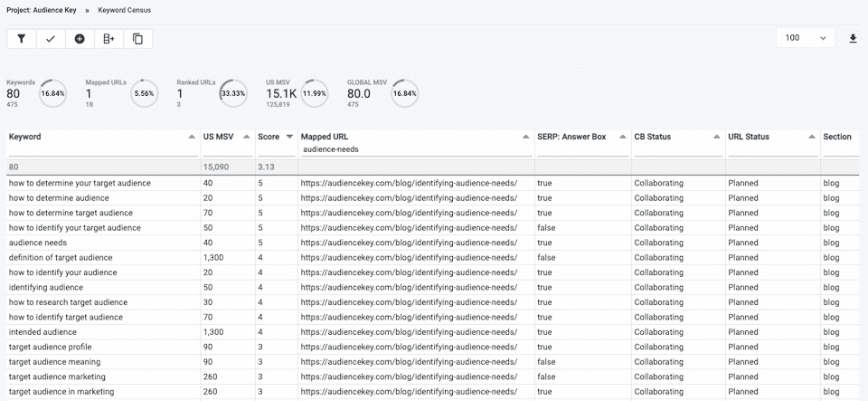Image resolution: width=868 pixels, height=401 pixels.
Task: Click the Global MSV 16.84% progress ring
Action: pyautogui.click(x=405, y=93)
